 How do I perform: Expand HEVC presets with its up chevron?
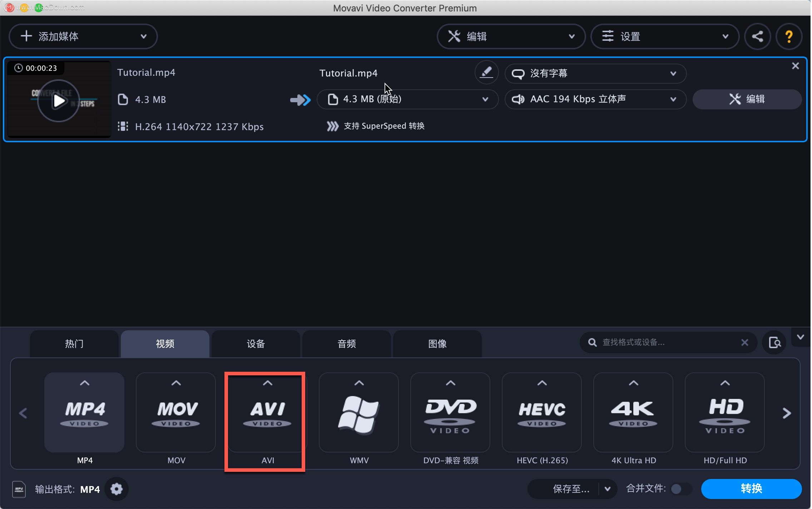tap(542, 383)
